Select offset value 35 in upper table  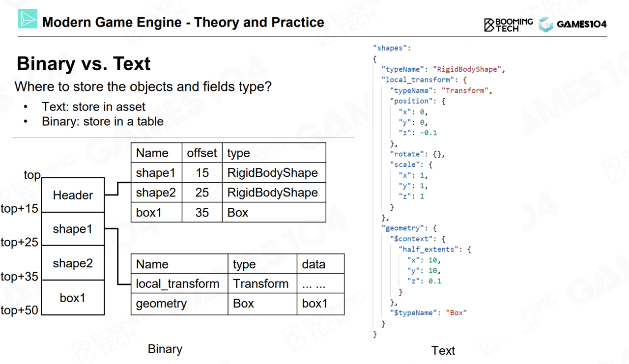click(201, 213)
